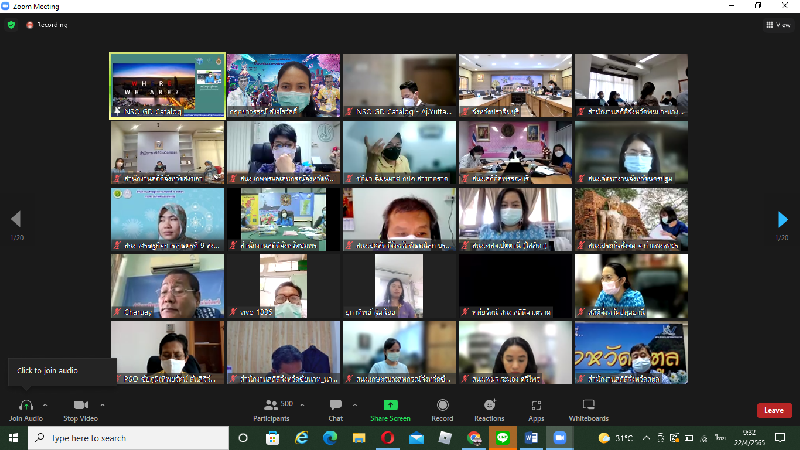The width and height of the screenshot is (800, 450).
Task: Open Word from the Windows taskbar
Action: tap(530, 438)
